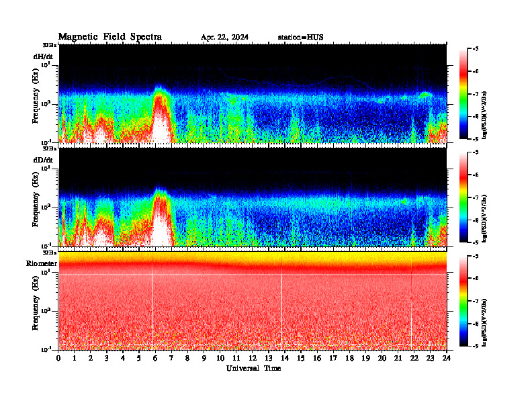The width and height of the screenshot is (532, 411).
Task: Click hour "3" on the Universal Time axis
Action: [107, 358]
